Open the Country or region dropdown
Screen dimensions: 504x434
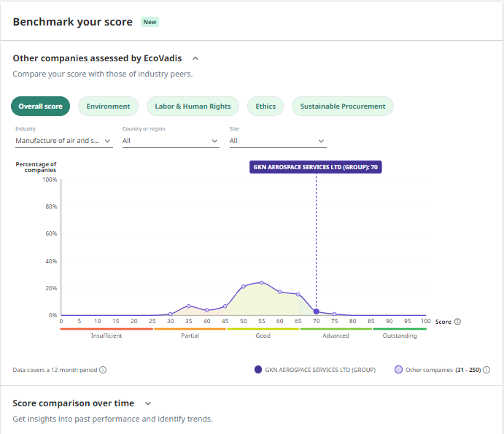tap(171, 141)
